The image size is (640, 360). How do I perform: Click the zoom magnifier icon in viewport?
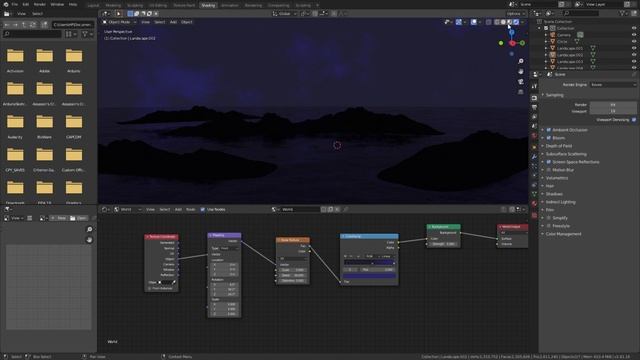[521, 61]
